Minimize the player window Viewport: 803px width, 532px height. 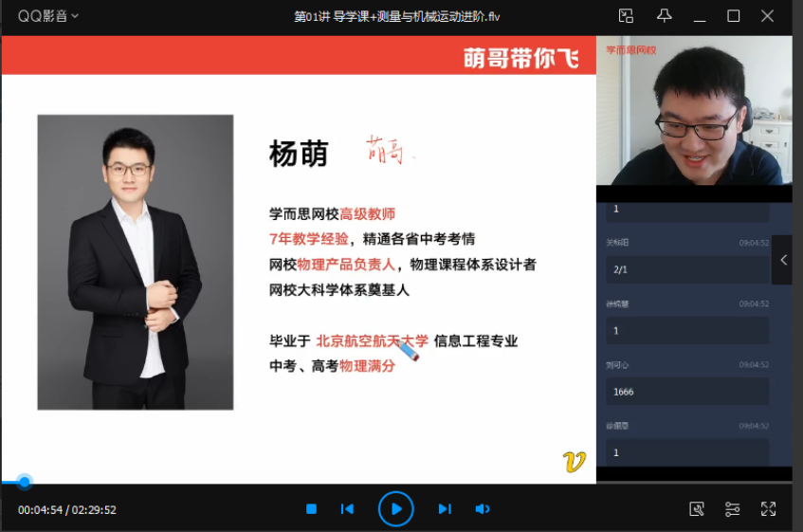700,16
